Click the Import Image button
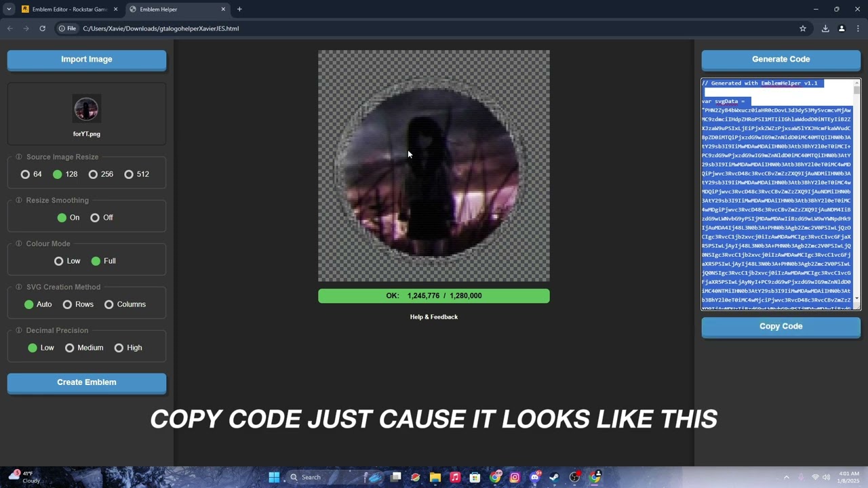The image size is (868, 488). [87, 60]
